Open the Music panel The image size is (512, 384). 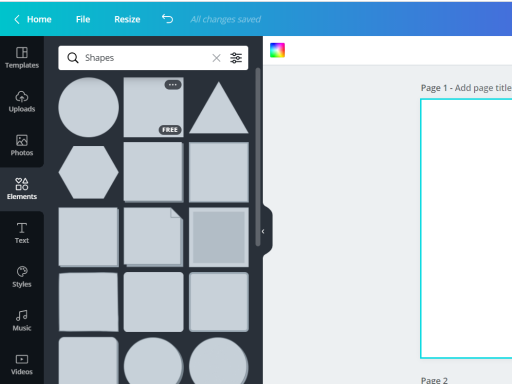[22, 320]
